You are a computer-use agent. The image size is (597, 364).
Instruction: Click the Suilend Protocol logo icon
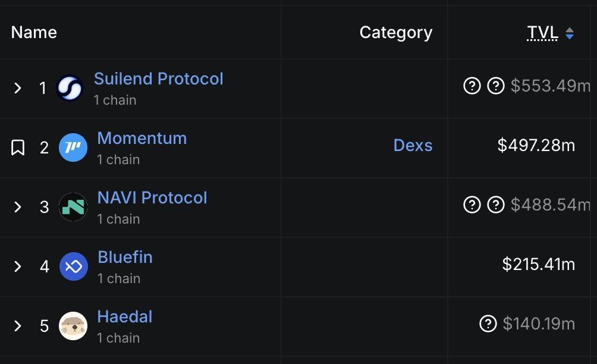tap(70, 88)
